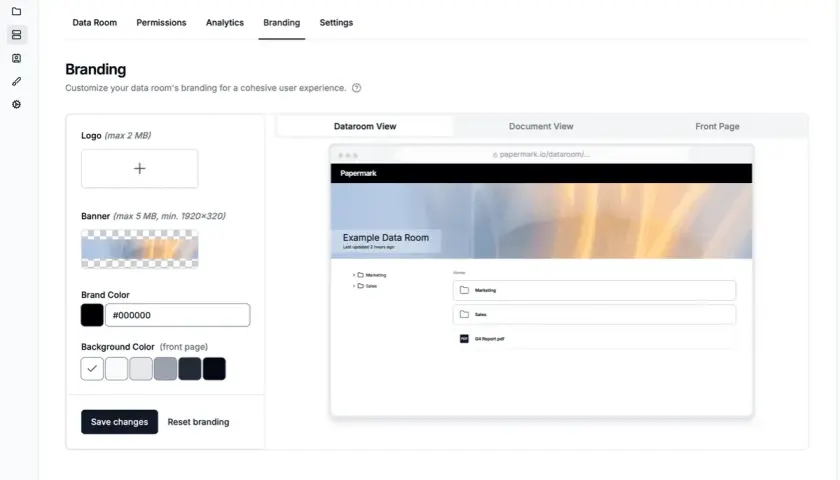This screenshot has height=480, width=840.
Task: Show the Dataroom View preview
Action: pyautogui.click(x=365, y=126)
